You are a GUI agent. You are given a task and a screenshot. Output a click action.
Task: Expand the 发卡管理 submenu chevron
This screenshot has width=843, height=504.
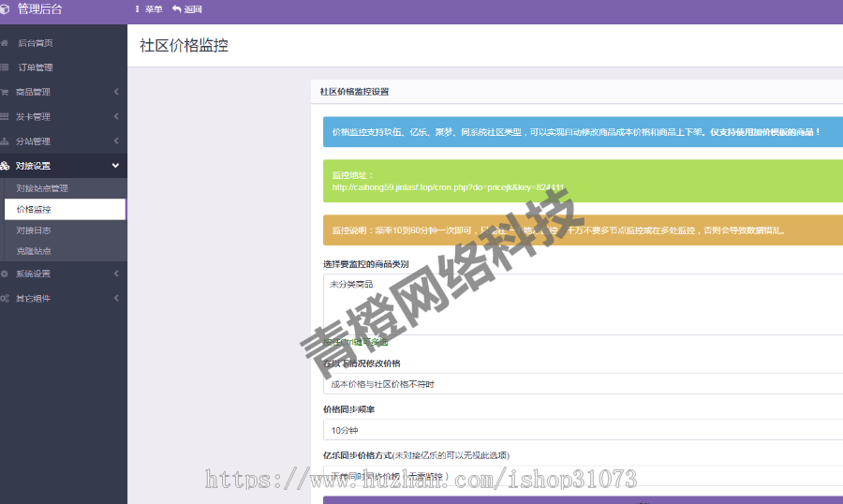tap(115, 117)
